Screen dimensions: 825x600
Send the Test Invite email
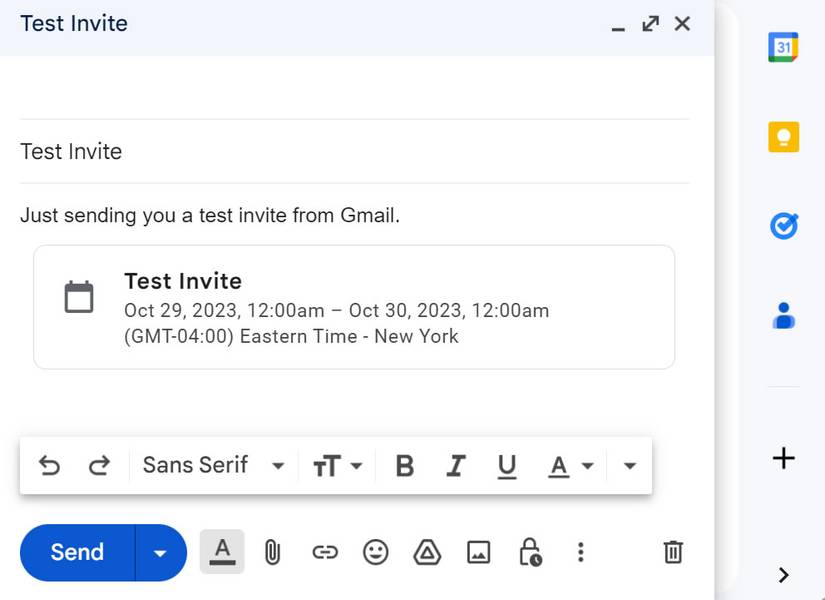click(x=77, y=553)
